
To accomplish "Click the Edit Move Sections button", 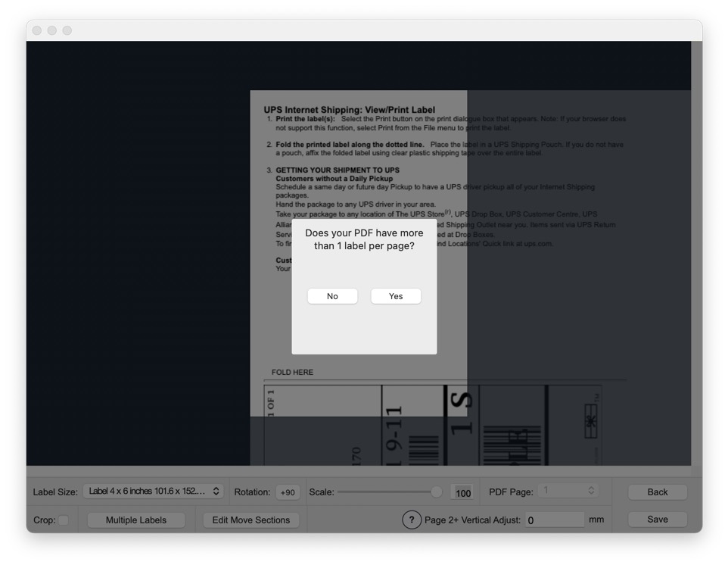I will tap(250, 520).
